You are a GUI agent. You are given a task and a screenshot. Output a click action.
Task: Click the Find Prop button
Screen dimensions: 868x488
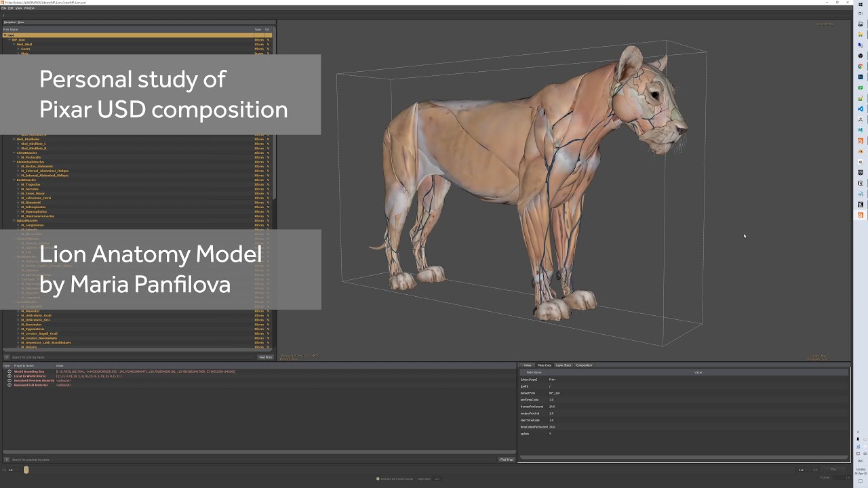click(507, 460)
